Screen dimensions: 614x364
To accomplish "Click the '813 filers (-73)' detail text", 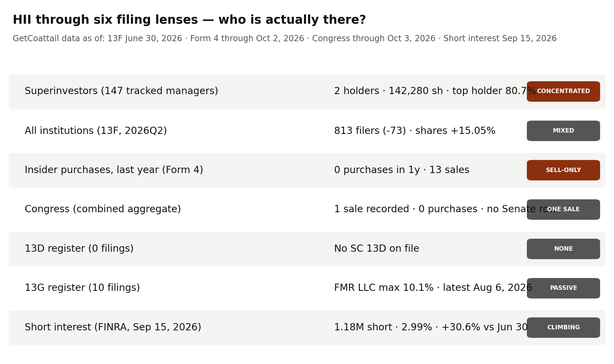I will (370, 131).
